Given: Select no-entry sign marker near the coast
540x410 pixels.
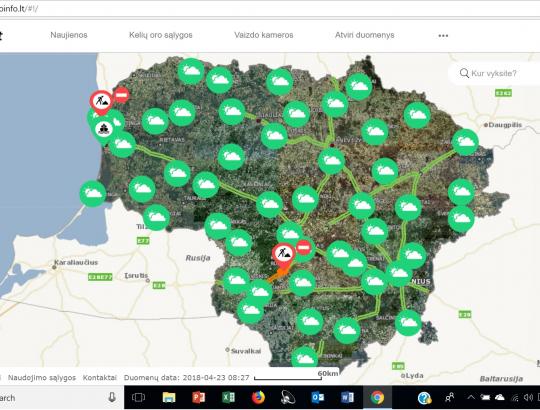Looking at the screenshot, I should (121, 94).
